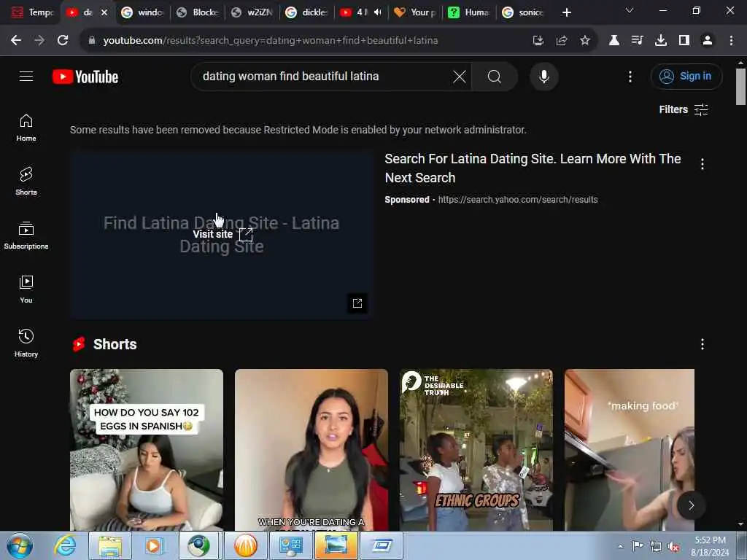
Task: Switch to the 'Your p' tab
Action: [415, 12]
